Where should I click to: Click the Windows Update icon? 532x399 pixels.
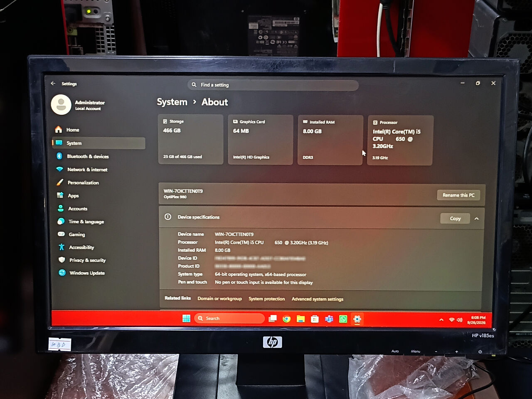click(62, 273)
